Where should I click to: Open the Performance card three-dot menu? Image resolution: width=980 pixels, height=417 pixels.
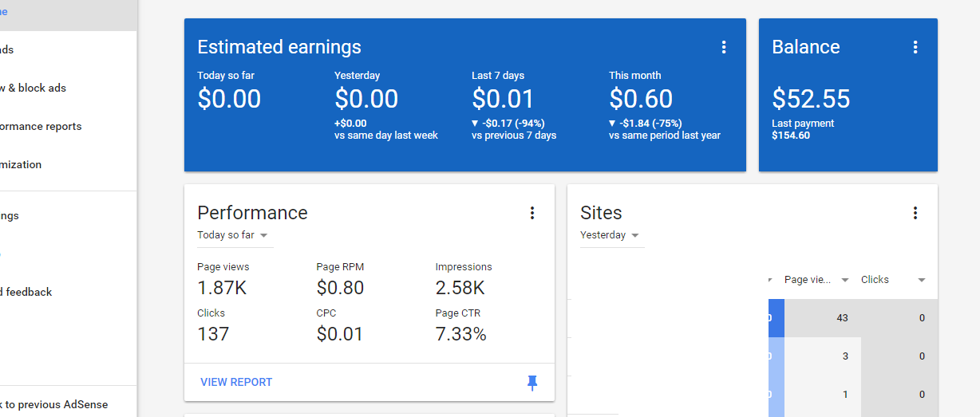point(532,213)
